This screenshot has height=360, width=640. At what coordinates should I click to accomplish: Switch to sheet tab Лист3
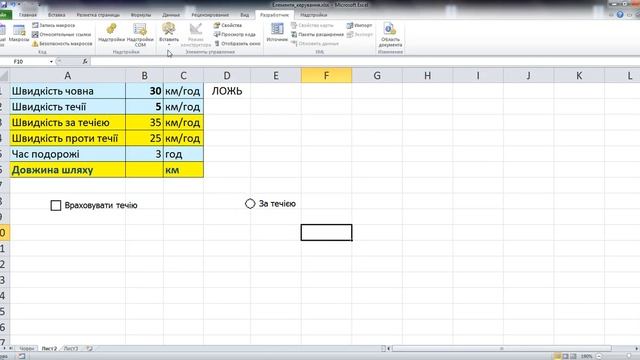point(71,349)
